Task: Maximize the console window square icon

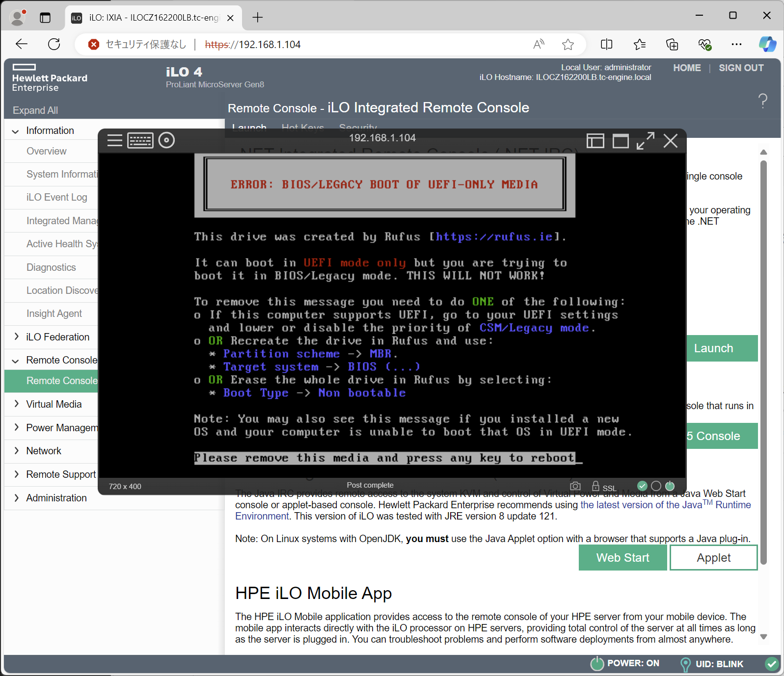Action: tap(621, 141)
